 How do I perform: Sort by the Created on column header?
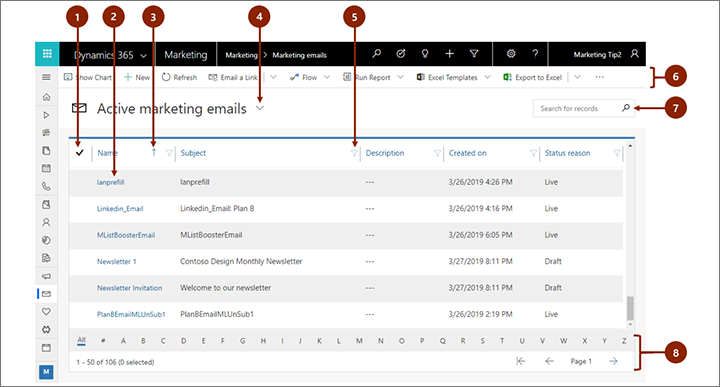[467, 153]
